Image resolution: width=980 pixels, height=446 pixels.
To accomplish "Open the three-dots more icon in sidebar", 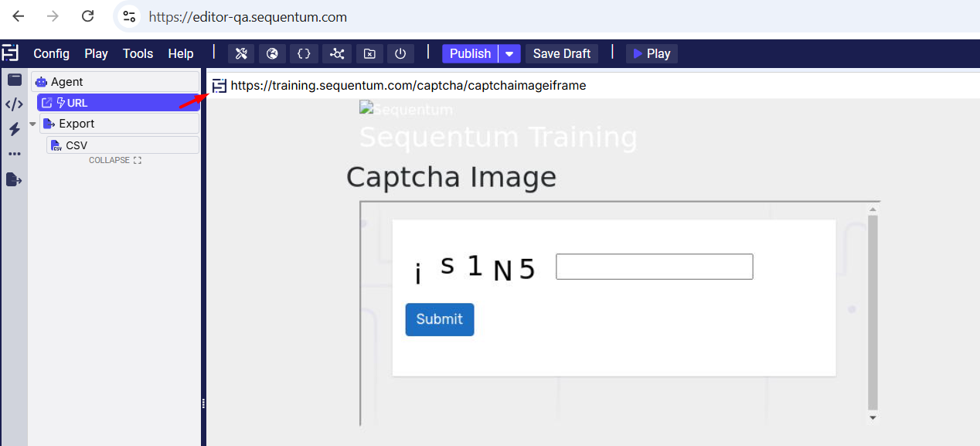I will point(14,154).
